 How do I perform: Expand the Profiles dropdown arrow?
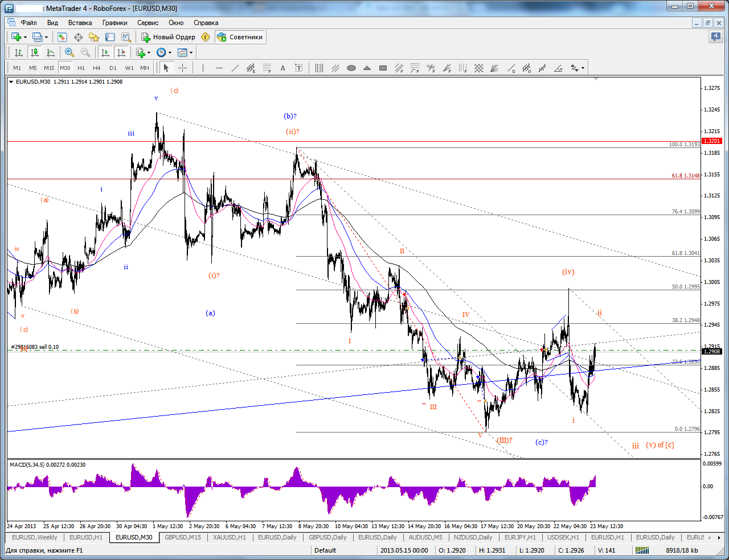pyautogui.click(x=47, y=38)
